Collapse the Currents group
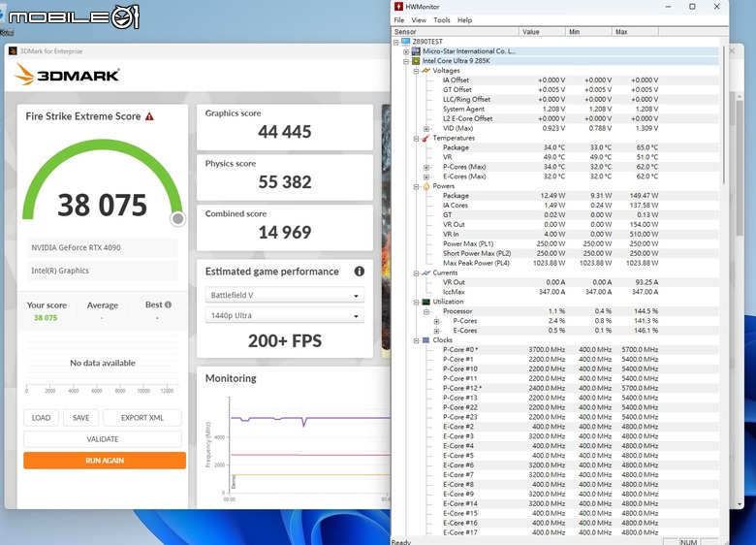The image size is (756, 545). point(416,273)
